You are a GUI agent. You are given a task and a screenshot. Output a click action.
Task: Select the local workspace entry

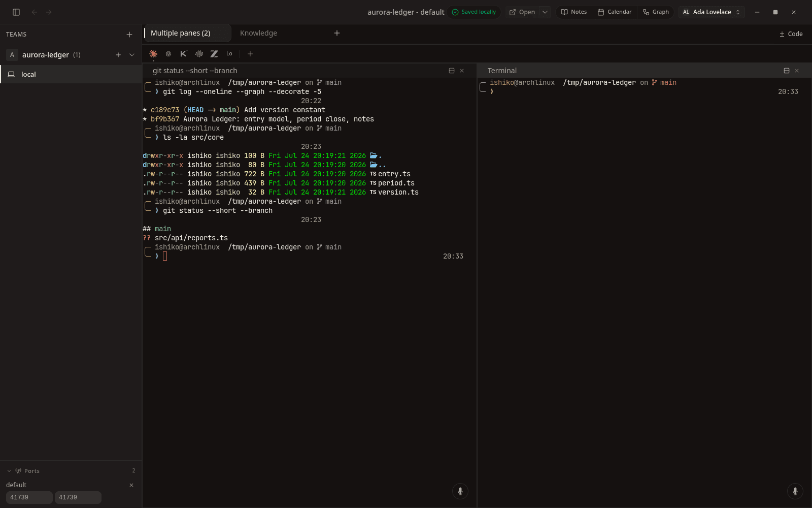pos(71,74)
